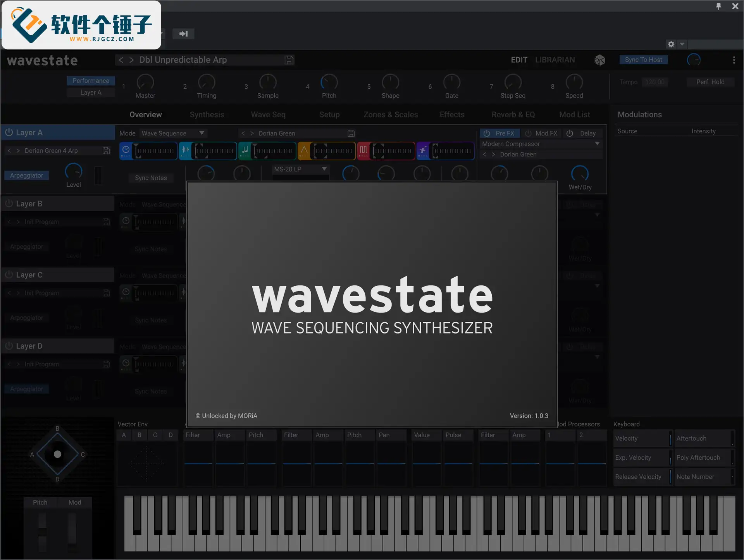The height and width of the screenshot is (560, 744).
Task: Toggle the Delay power switch
Action: [570, 133]
